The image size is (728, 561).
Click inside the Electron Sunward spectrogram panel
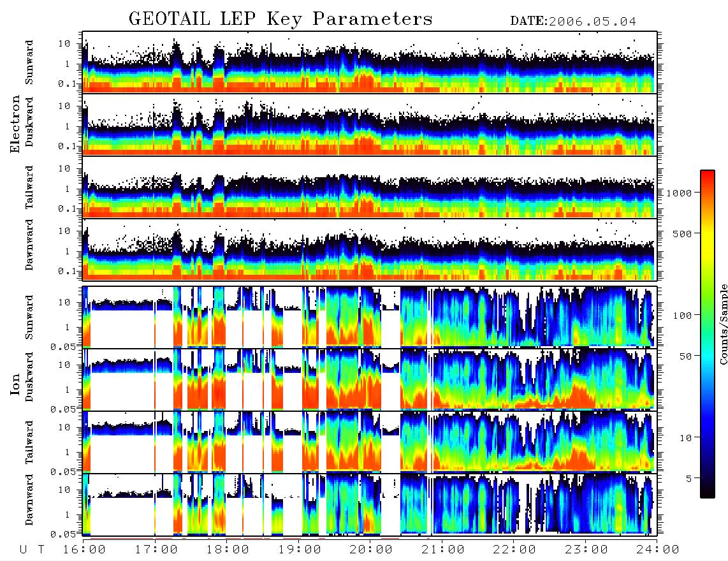(370, 62)
